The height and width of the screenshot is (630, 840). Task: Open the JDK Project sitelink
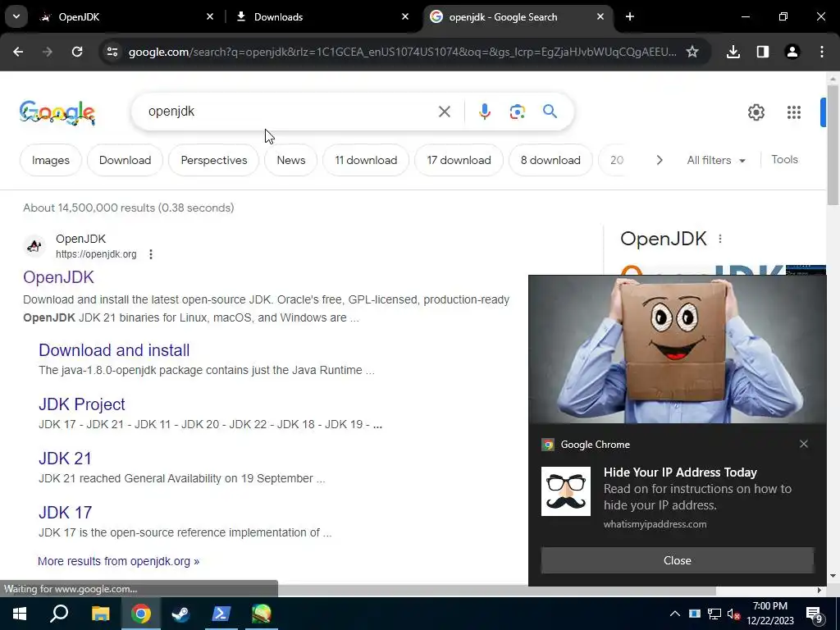81,404
